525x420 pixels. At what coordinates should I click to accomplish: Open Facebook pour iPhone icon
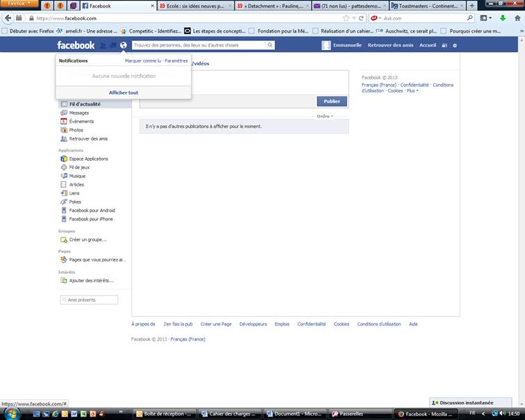click(63, 219)
